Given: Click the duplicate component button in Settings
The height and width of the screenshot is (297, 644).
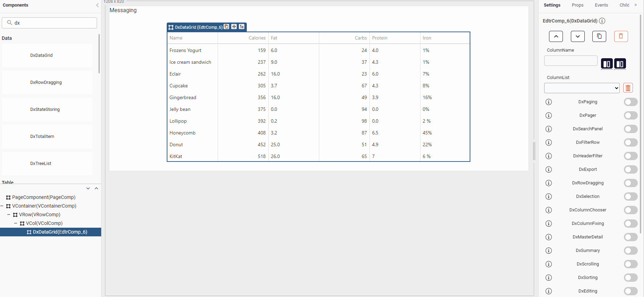Looking at the screenshot, I should [x=599, y=36].
